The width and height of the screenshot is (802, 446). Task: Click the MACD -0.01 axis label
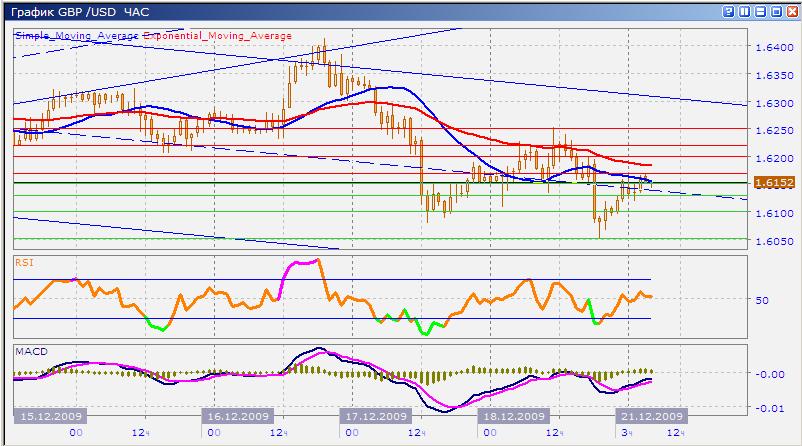pyautogui.click(x=769, y=407)
